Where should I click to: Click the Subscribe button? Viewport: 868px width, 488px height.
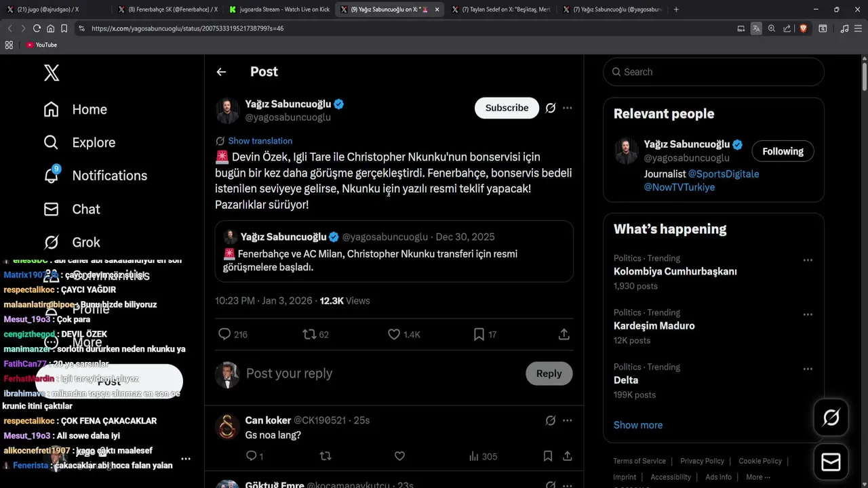click(507, 108)
